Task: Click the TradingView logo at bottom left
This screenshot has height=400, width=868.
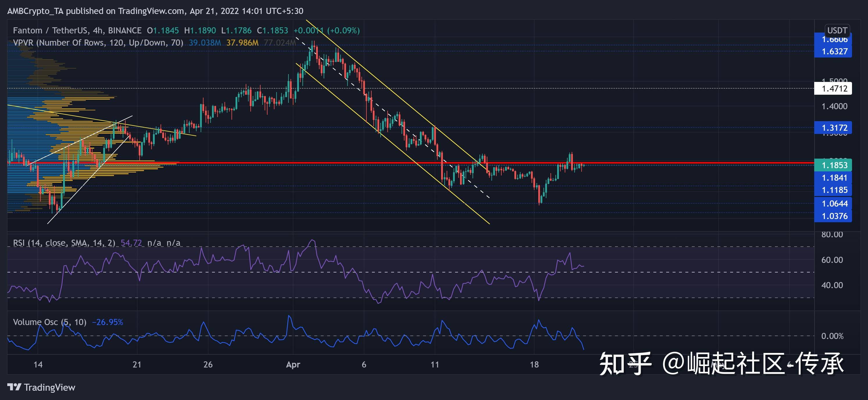Action: click(41, 387)
